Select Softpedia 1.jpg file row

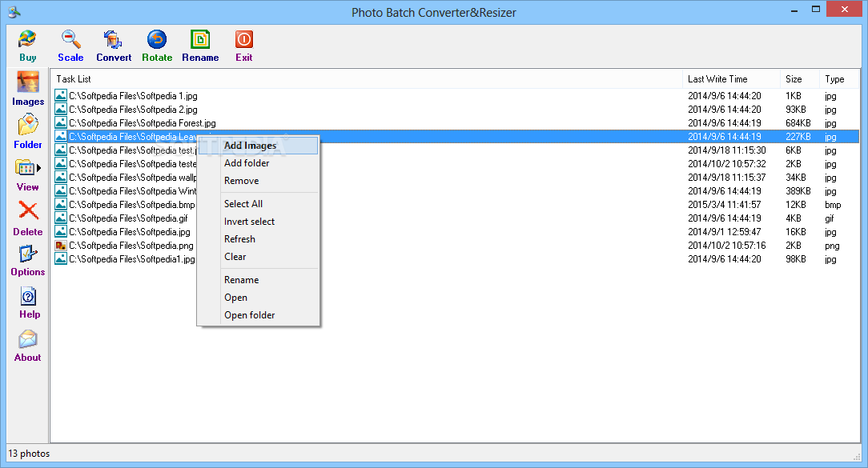pyautogui.click(x=455, y=96)
